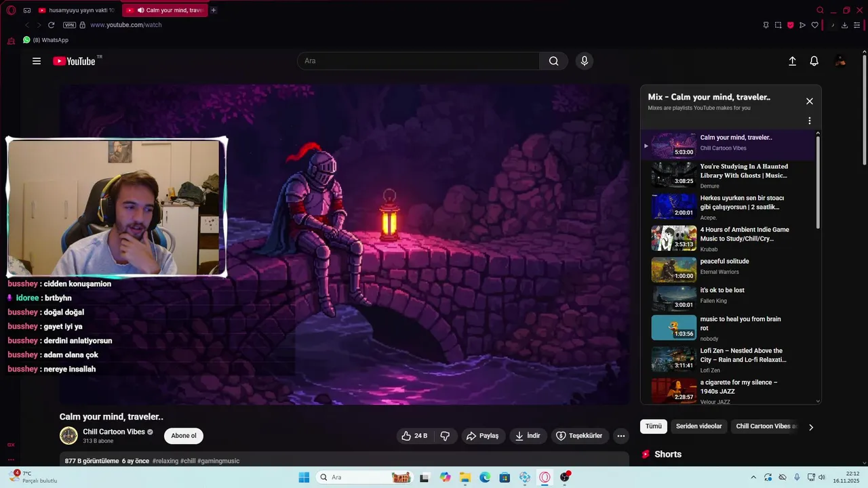Viewport: 868px width, 488px height.
Task: Open Lofi Zen Nestled Above the City video
Action: pyautogui.click(x=728, y=359)
